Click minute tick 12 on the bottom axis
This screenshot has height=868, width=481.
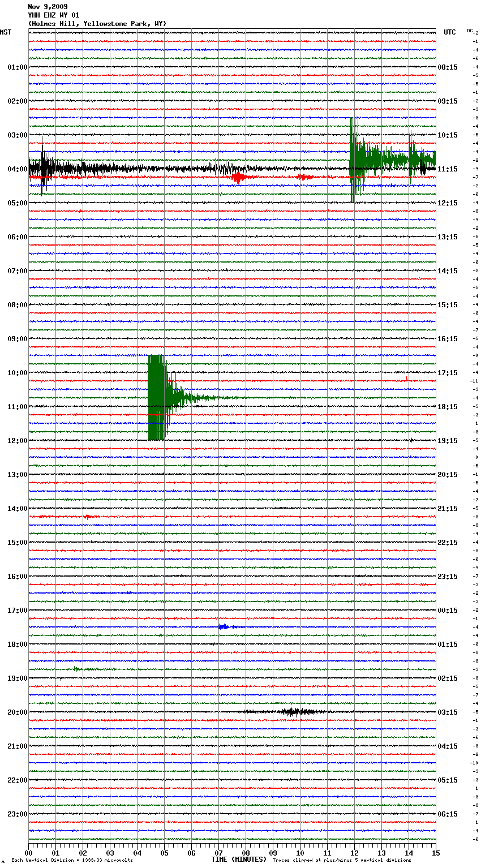click(354, 853)
